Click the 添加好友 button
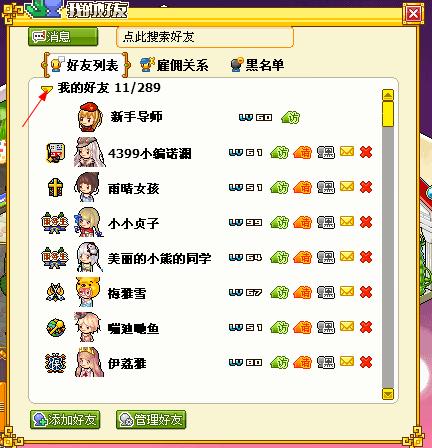 pyautogui.click(x=65, y=419)
